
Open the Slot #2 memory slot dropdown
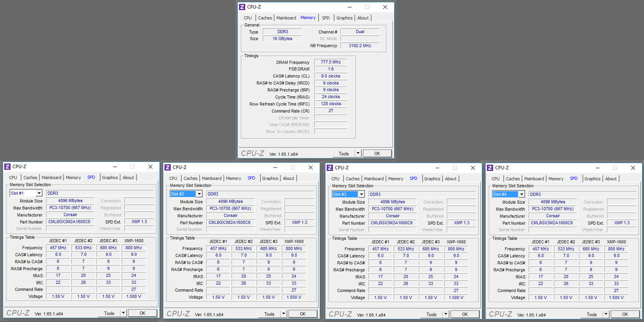(199, 194)
